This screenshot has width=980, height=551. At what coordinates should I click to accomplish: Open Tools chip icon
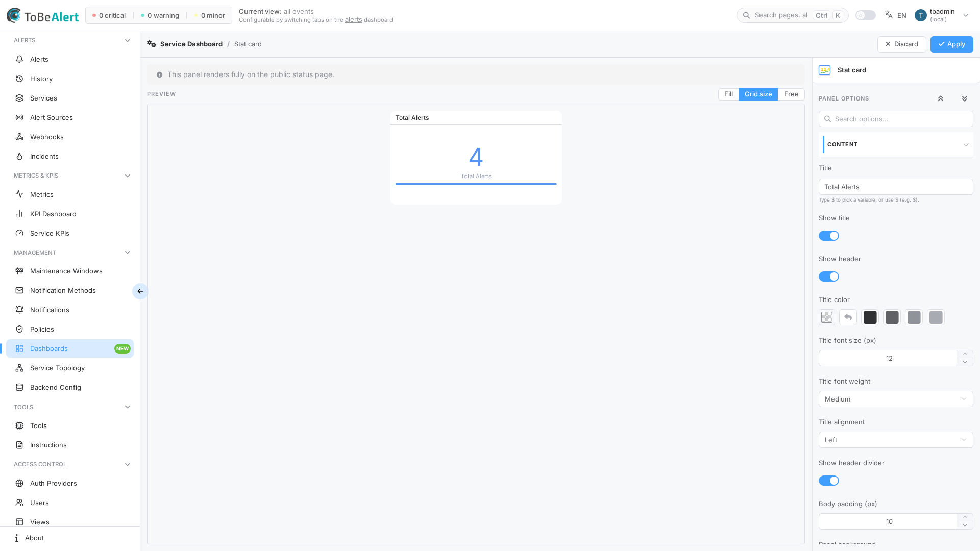(x=19, y=425)
